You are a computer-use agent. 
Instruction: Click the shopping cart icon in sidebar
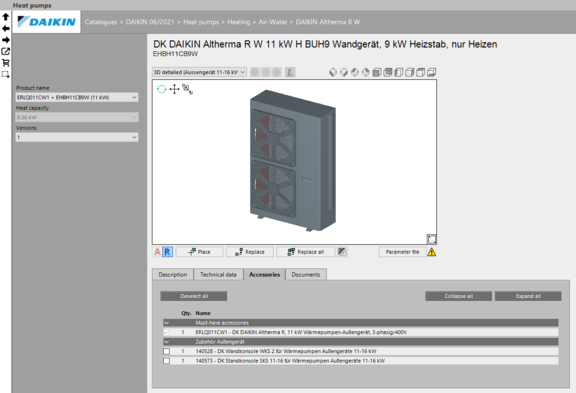pos(6,63)
